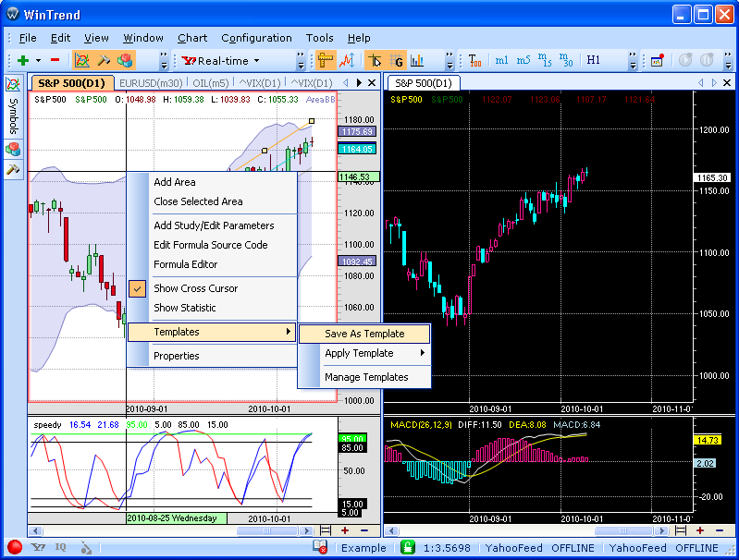Click the Yahoo feed icon in status bar
The width and height of the screenshot is (739, 560).
pyautogui.click(x=38, y=547)
